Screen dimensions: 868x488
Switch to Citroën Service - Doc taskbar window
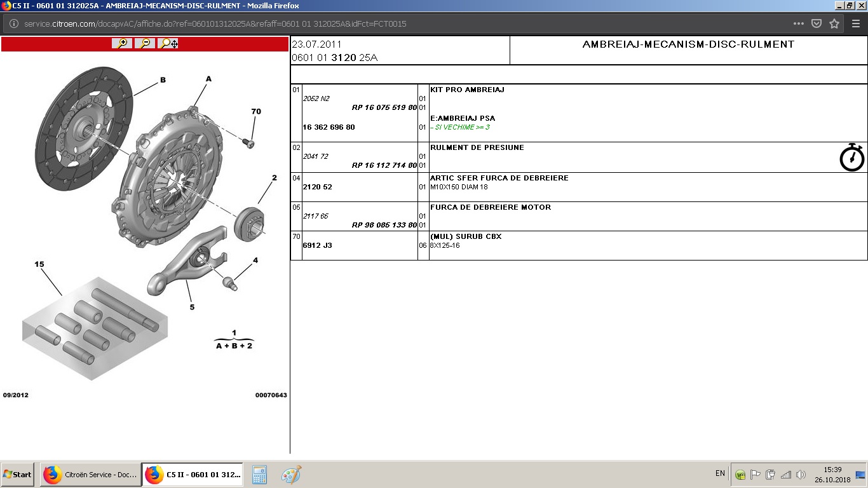90,475
